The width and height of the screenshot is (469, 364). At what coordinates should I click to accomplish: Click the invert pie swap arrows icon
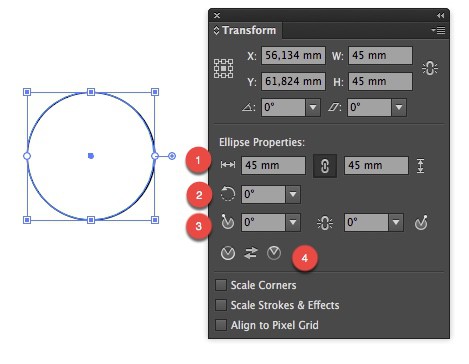[251, 253]
